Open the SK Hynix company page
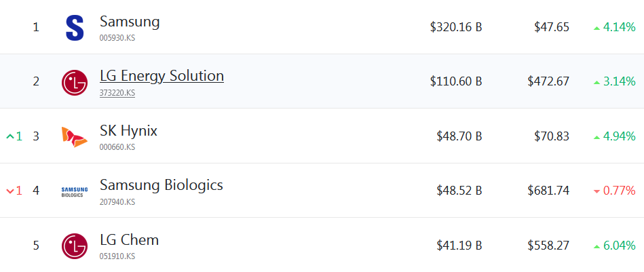This screenshot has width=644, height=272. point(128,130)
